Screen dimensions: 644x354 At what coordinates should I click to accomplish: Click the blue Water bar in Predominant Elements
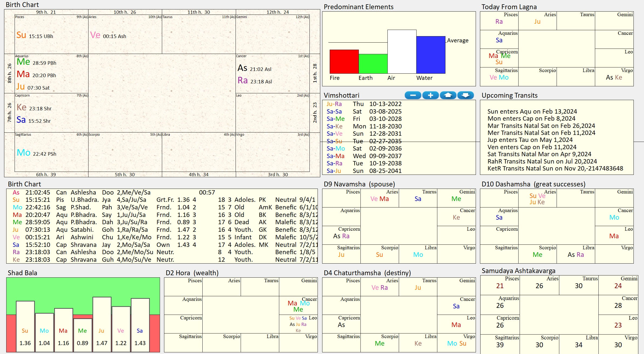(x=431, y=55)
